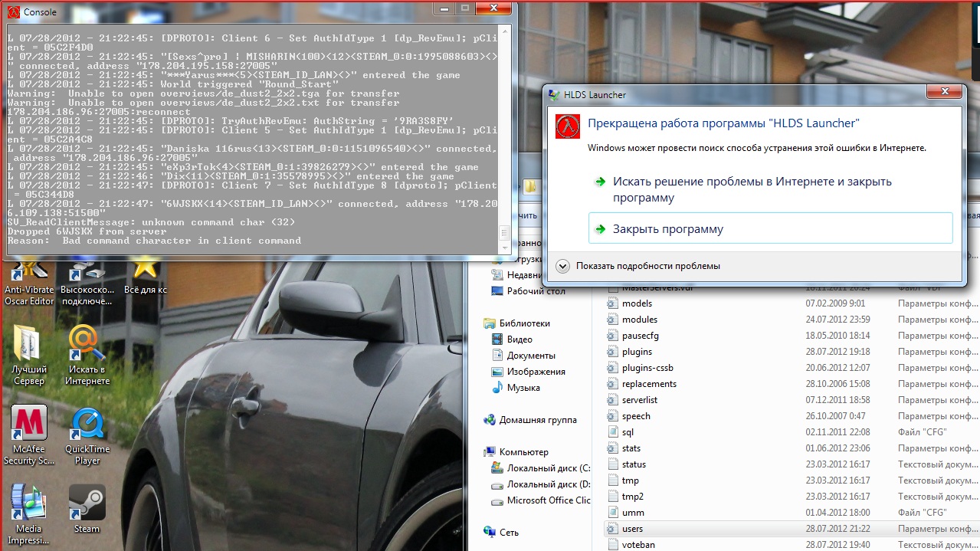Select the status text document in Explorer

click(x=634, y=464)
